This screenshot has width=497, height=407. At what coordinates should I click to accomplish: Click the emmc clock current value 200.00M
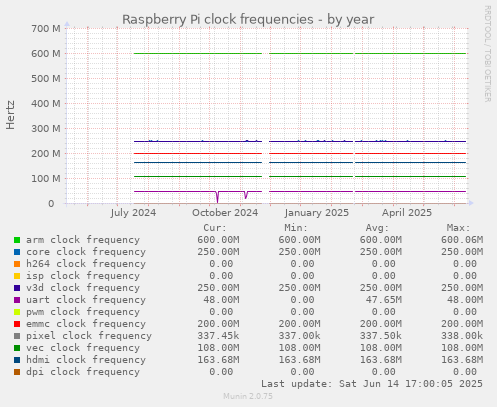coord(218,324)
